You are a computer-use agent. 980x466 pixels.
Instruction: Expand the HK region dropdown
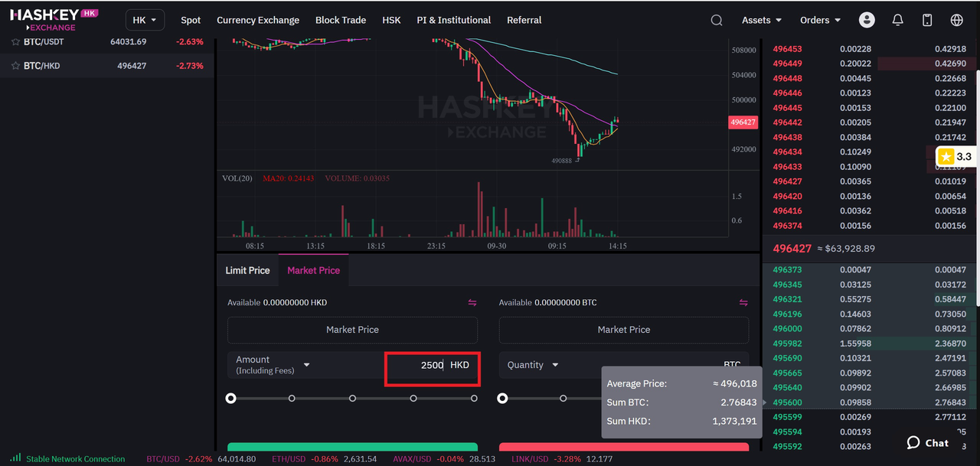(145, 20)
